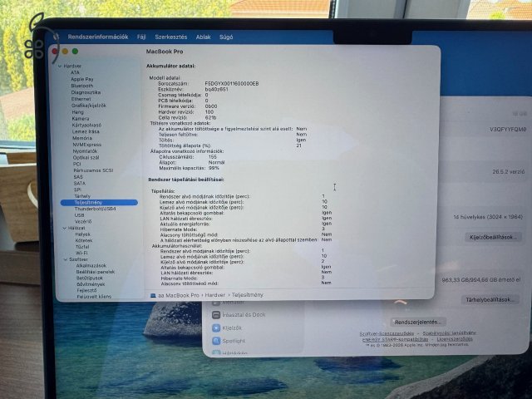
Task: Select PCI in the sidebar
Action: (77, 164)
